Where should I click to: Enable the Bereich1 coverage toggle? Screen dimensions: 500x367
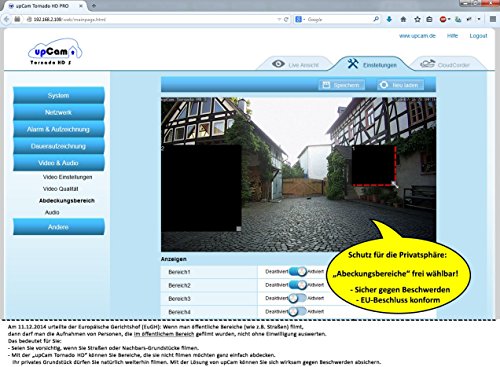[298, 271]
